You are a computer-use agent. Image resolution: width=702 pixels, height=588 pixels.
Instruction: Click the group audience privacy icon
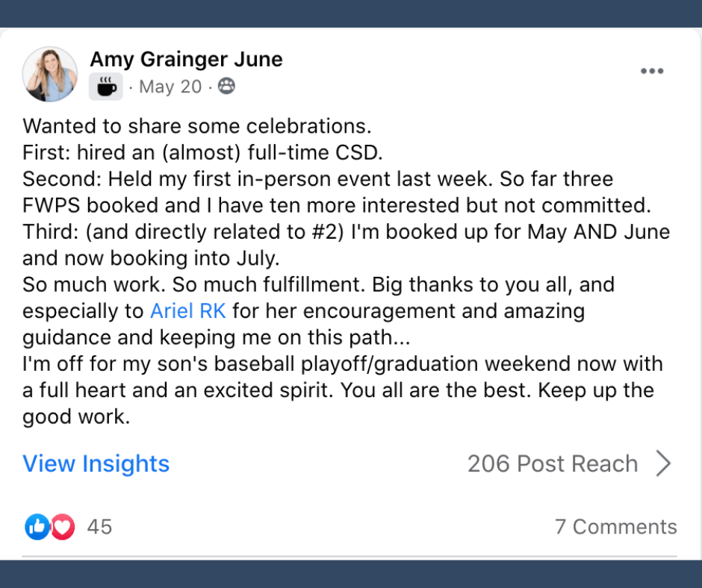point(226,86)
